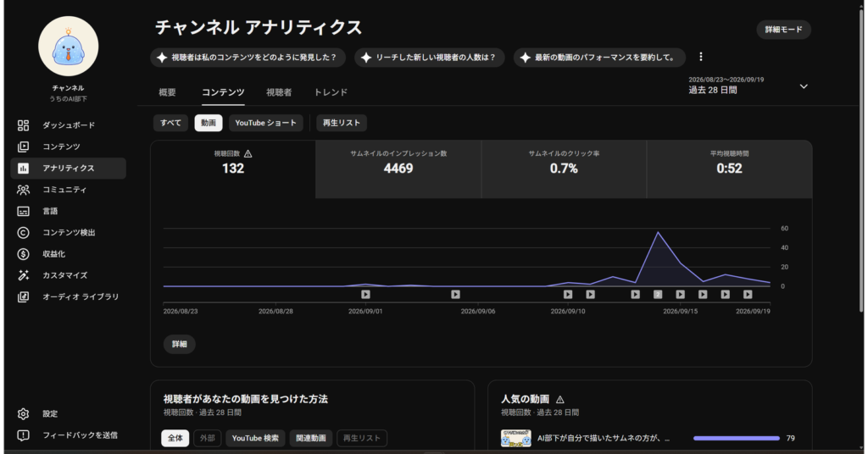Switch to the 概要 tab

(x=167, y=92)
